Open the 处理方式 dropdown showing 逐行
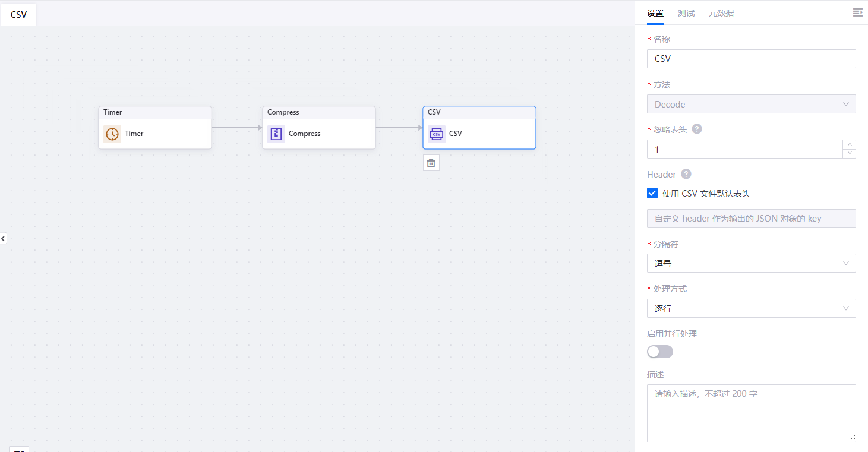The image size is (868, 452). pyautogui.click(x=751, y=308)
